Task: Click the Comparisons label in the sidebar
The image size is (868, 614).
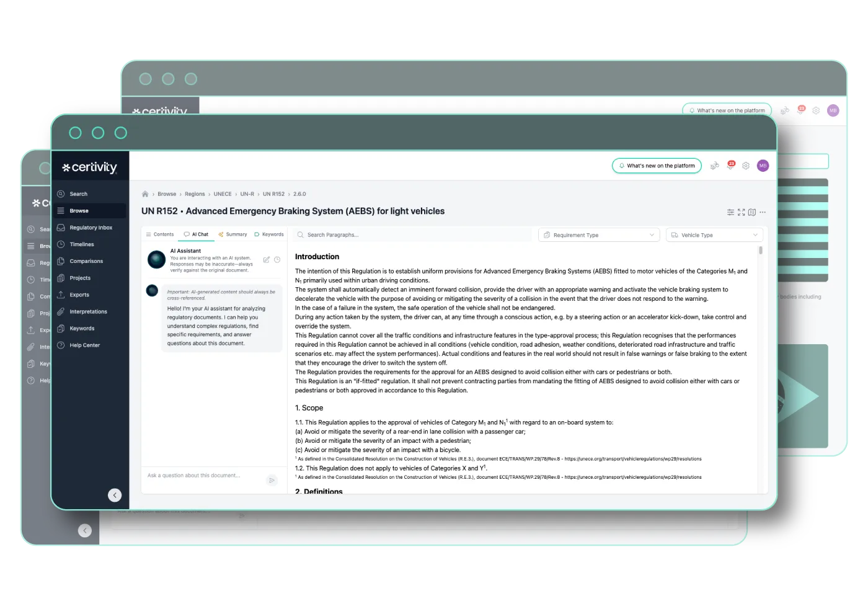Action: tap(86, 261)
